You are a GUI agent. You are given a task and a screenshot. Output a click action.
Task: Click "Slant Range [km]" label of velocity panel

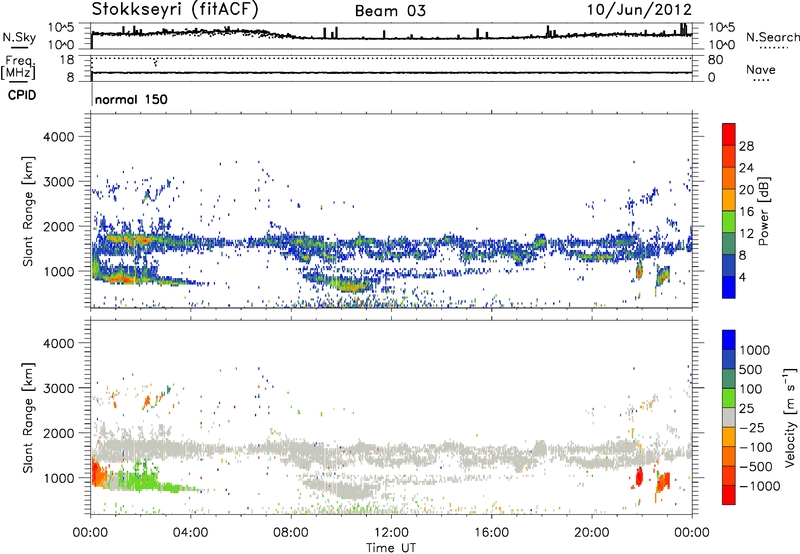coord(28,417)
